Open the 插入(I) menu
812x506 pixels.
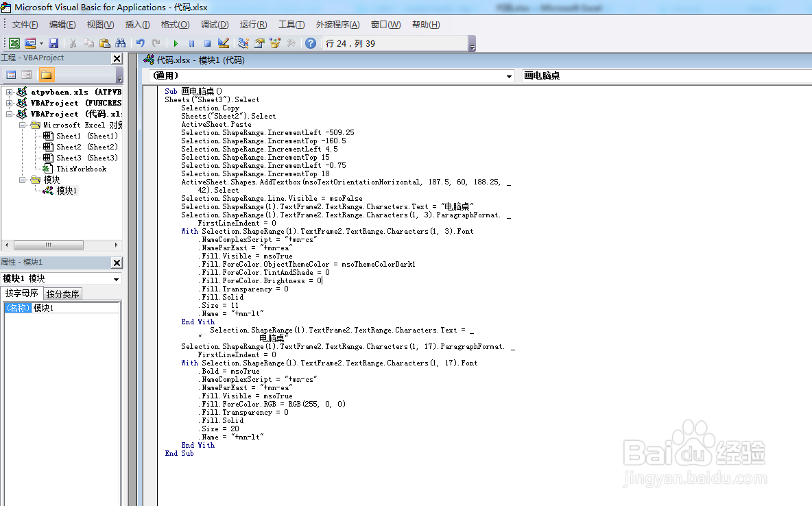[137, 25]
